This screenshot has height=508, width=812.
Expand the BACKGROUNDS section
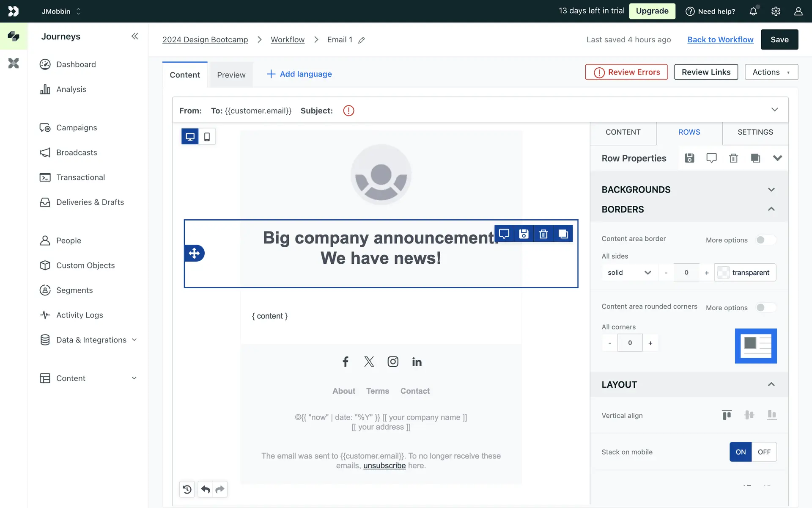pyautogui.click(x=771, y=190)
